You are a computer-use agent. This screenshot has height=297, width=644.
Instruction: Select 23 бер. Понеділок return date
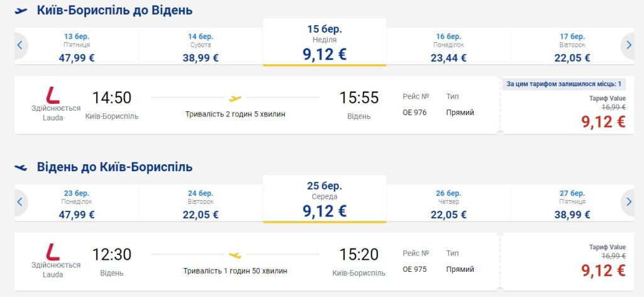point(77,204)
